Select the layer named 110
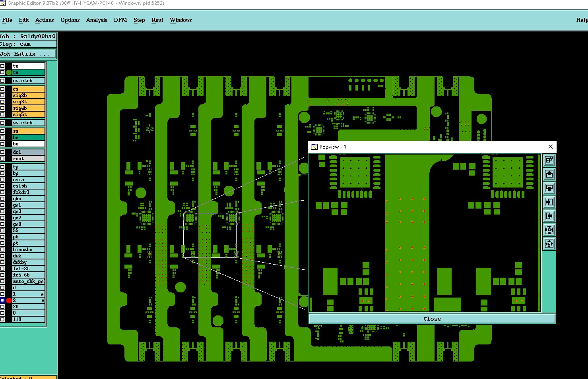The image size is (588, 379). (28, 319)
